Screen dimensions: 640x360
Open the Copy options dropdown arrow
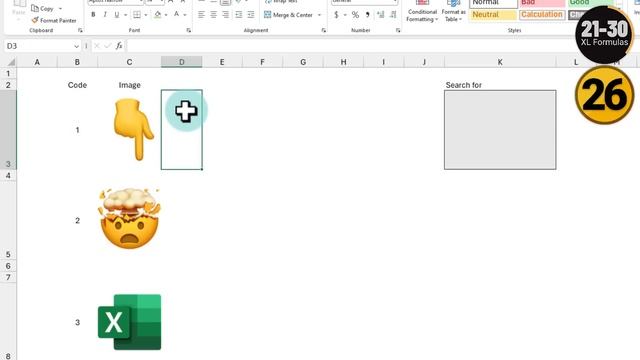pyautogui.click(x=60, y=9)
